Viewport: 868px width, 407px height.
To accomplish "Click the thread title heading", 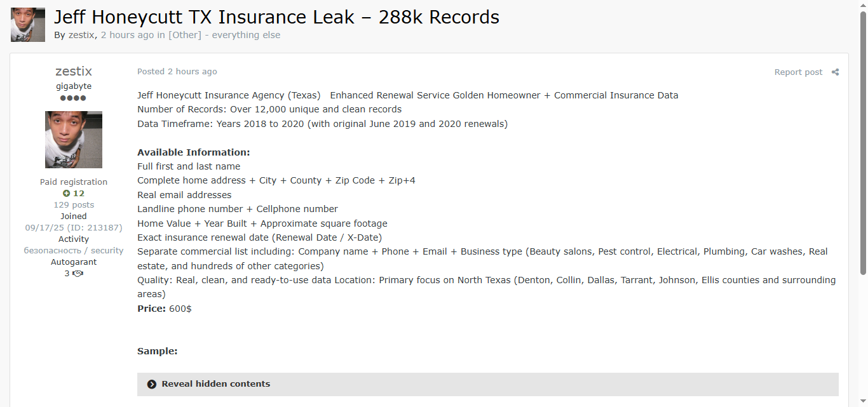I will (x=276, y=17).
